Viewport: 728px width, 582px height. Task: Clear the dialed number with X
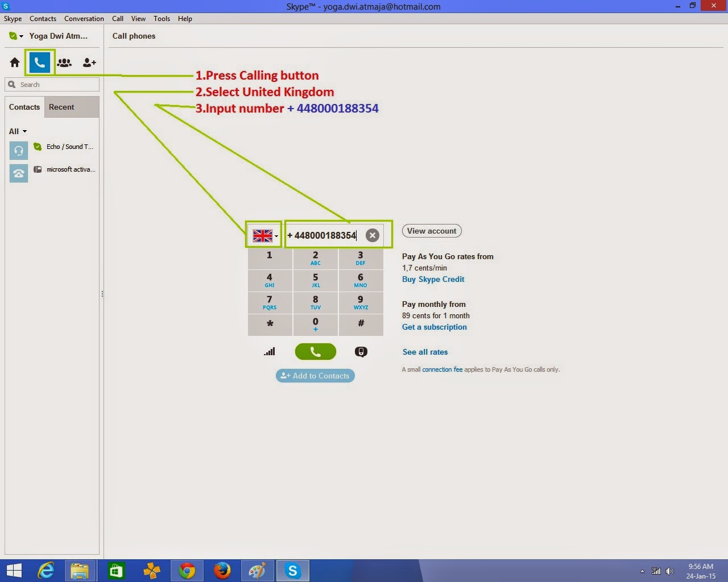373,235
